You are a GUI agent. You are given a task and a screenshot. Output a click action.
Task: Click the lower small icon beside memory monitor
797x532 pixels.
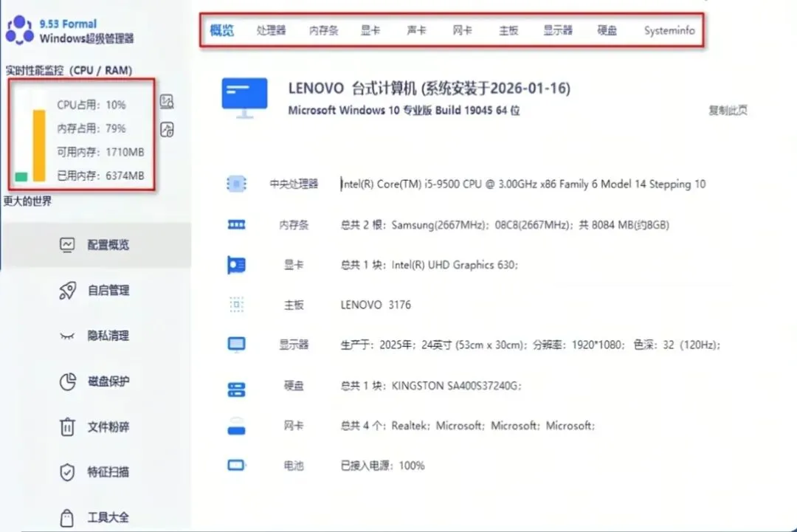(167, 130)
